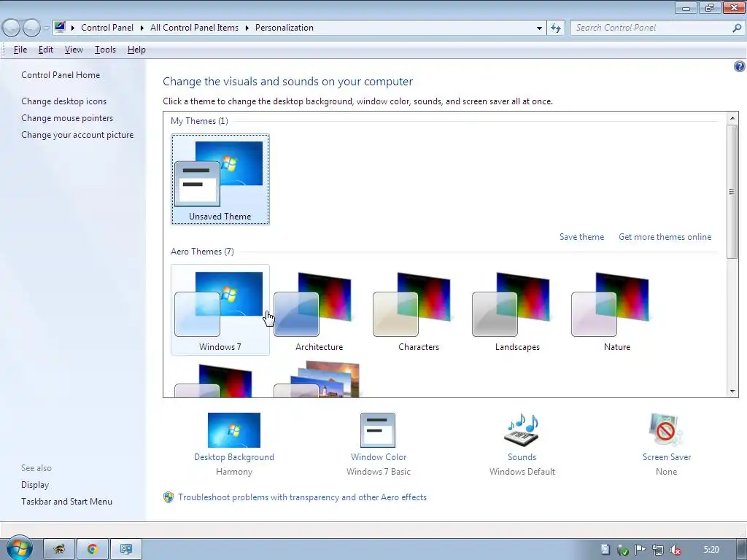Click the Save theme link

click(581, 237)
